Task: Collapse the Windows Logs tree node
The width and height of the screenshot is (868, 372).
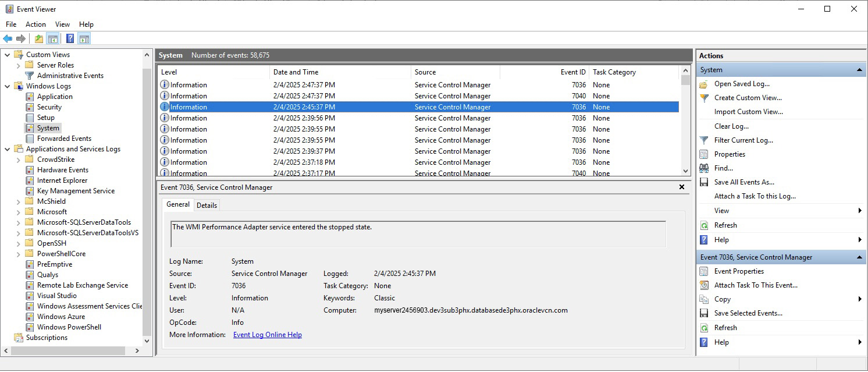Action: [8, 86]
